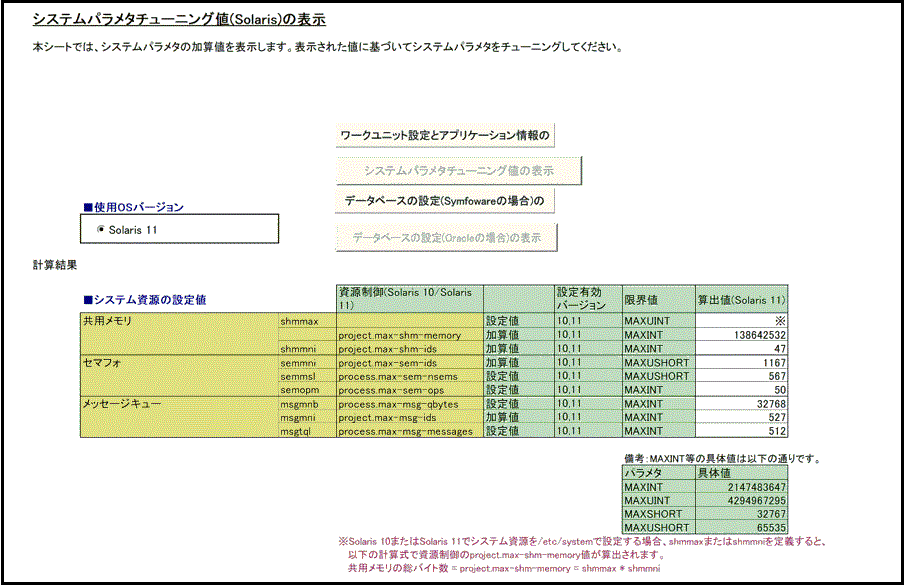Screen dimensions: 904x586
Task: Click the calculated value 1167
Action: point(741,363)
